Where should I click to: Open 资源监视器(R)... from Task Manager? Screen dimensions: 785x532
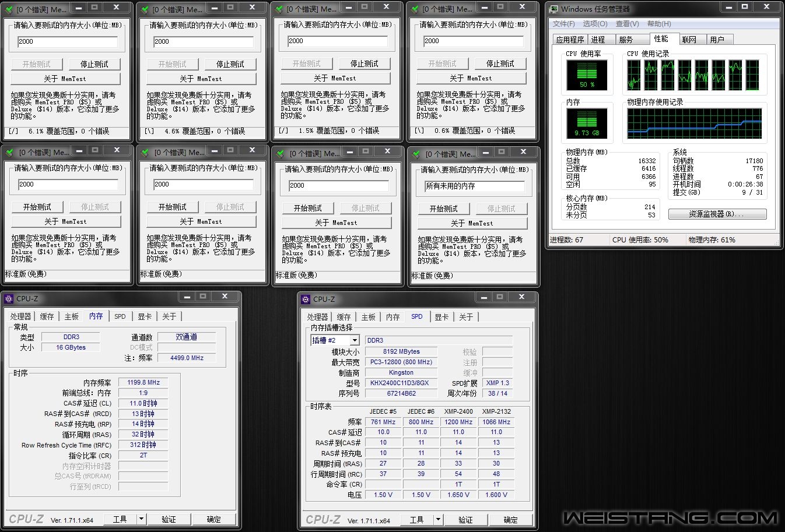717,214
